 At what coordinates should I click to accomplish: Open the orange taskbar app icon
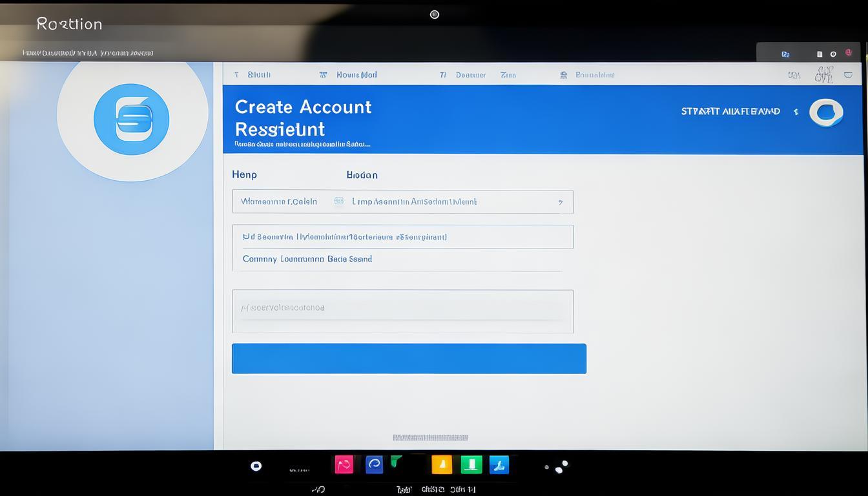(x=442, y=464)
